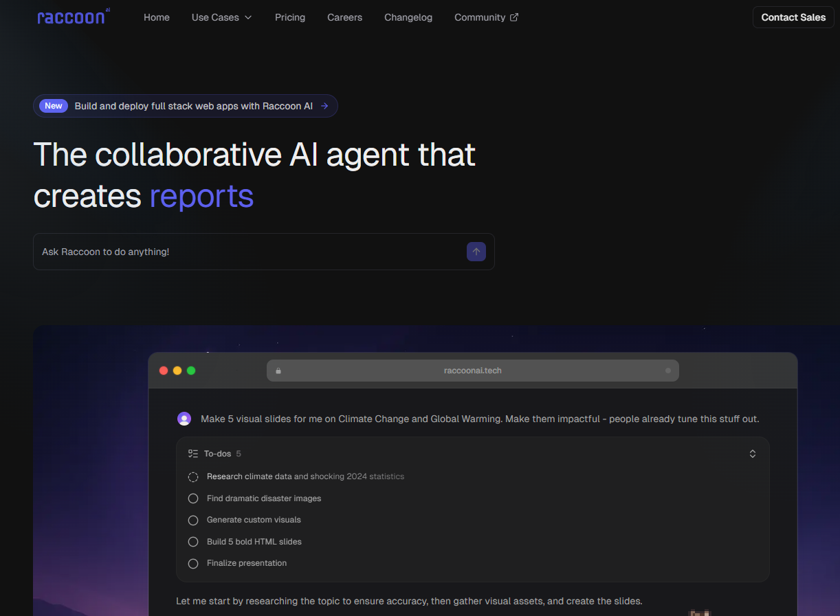Click the 'Ask Raccoon to do anything!' input field
Image resolution: width=840 pixels, height=616 pixels.
(264, 252)
